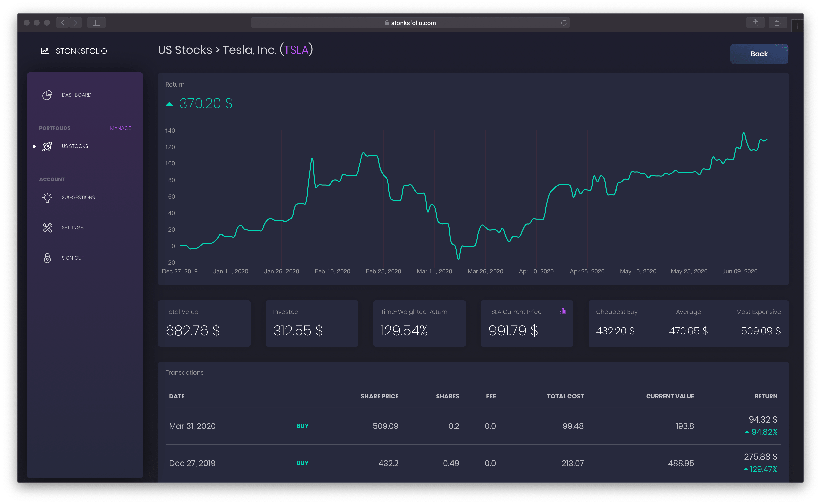Click the DATE column header

[177, 396]
